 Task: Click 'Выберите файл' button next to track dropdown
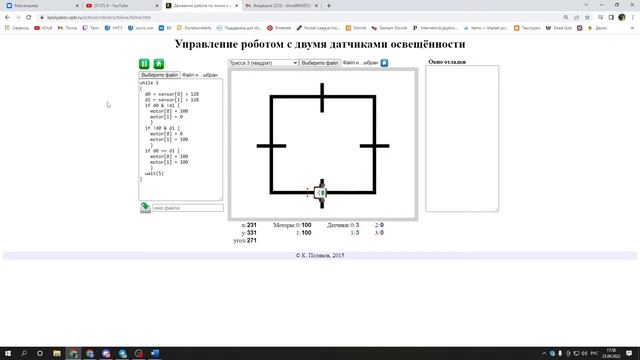[x=320, y=63]
